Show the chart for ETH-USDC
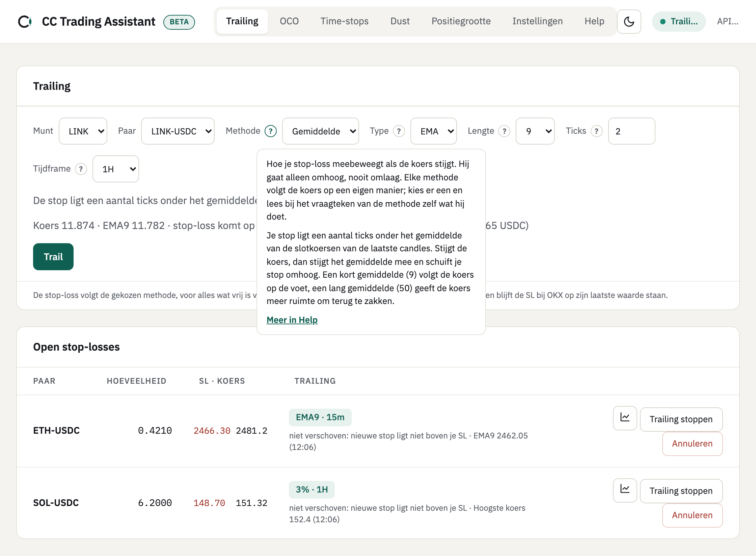Image resolution: width=756 pixels, height=556 pixels. [x=625, y=418]
